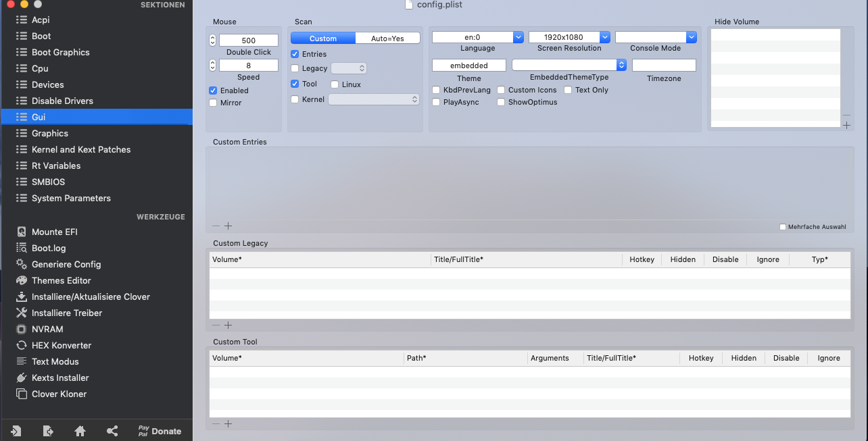Open the Scan Kernel dropdown
This screenshot has height=441, width=868.
tap(374, 99)
